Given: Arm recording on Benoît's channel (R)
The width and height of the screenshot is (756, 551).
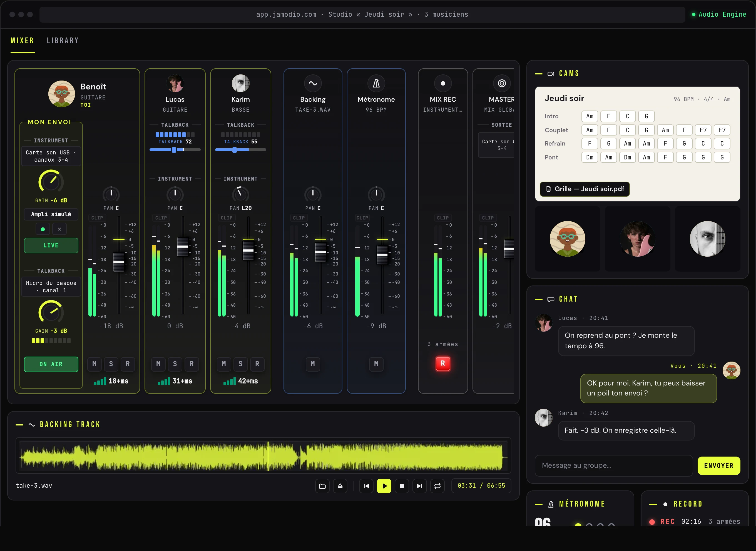Looking at the screenshot, I should [x=128, y=364].
